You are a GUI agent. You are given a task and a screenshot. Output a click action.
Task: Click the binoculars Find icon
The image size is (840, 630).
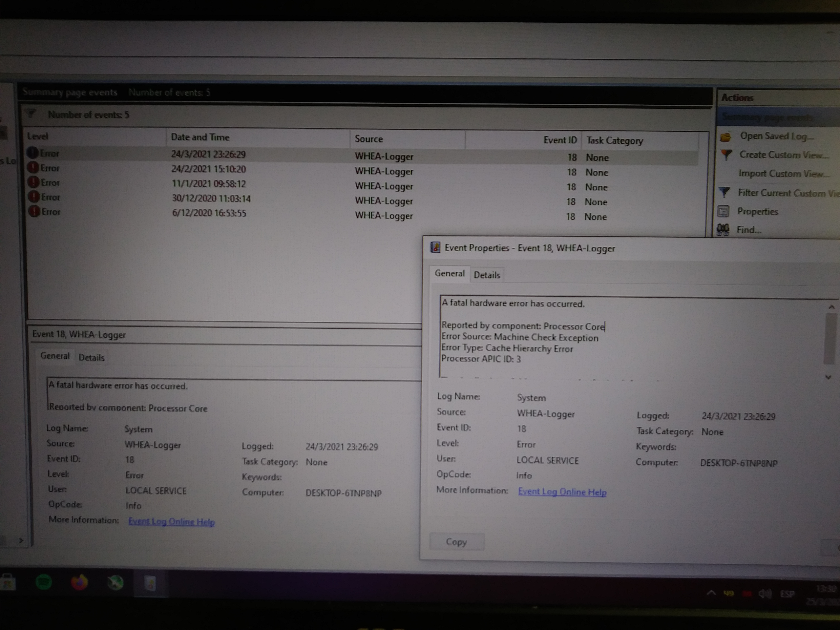(x=723, y=229)
